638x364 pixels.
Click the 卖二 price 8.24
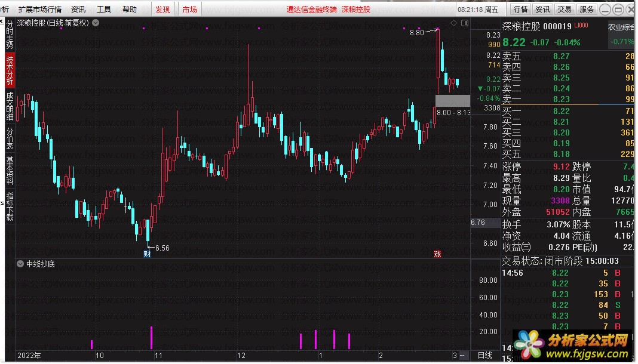point(561,88)
